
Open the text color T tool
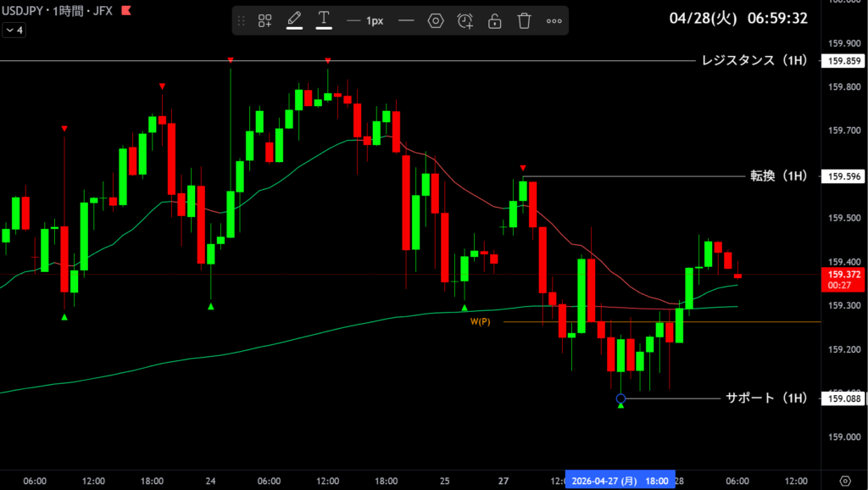[x=324, y=20]
